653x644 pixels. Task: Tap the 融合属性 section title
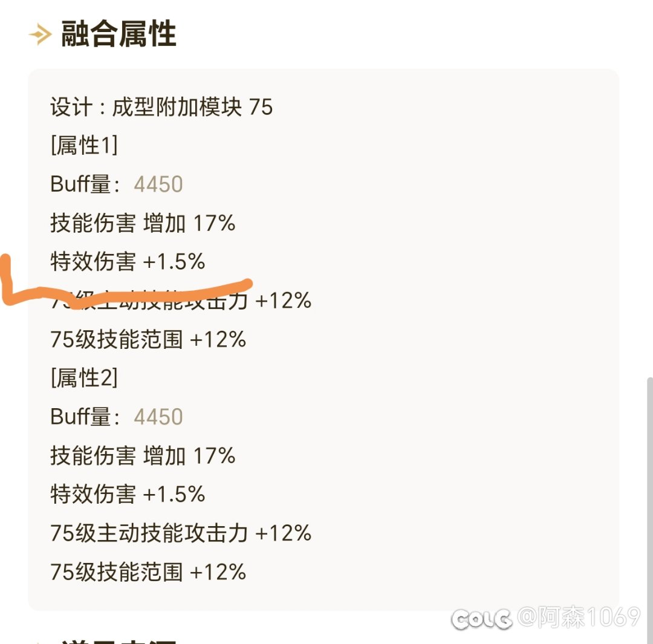pos(119,34)
